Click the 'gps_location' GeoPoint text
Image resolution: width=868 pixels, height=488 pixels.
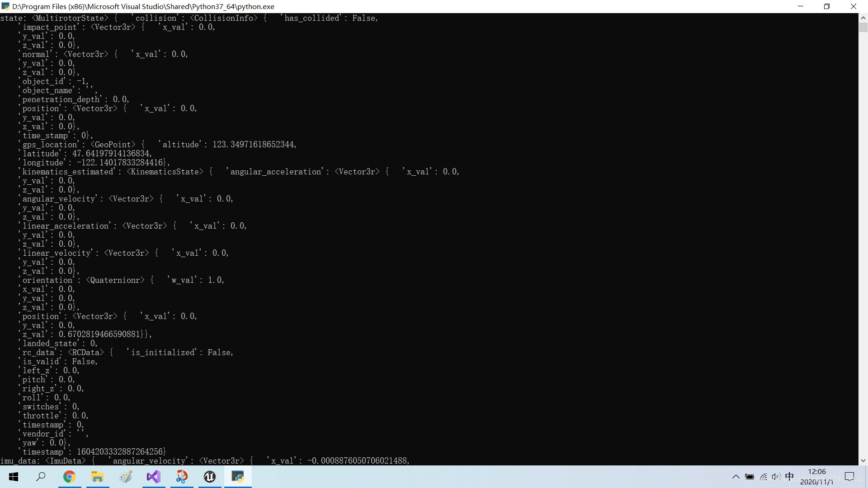click(x=77, y=145)
